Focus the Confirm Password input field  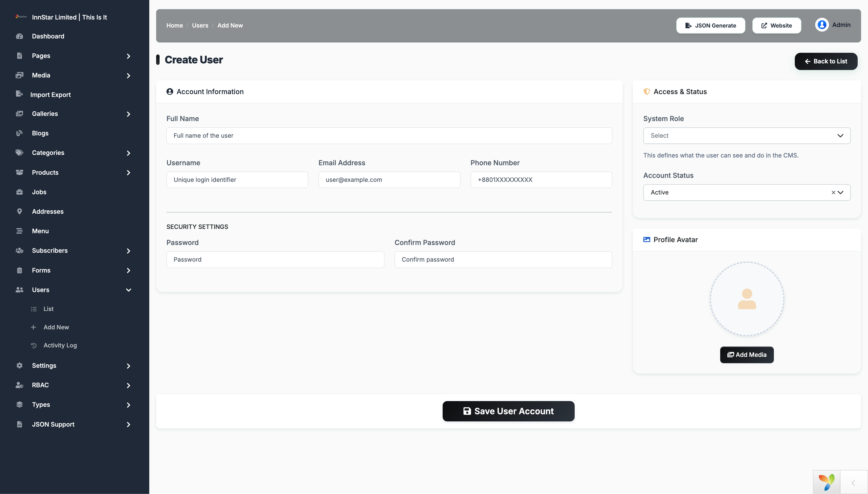click(503, 260)
